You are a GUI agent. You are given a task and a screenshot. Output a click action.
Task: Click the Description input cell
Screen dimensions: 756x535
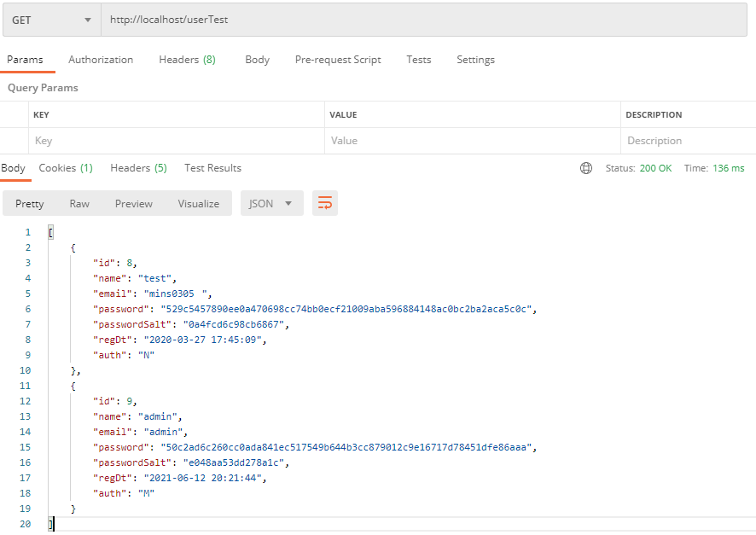[689, 141]
